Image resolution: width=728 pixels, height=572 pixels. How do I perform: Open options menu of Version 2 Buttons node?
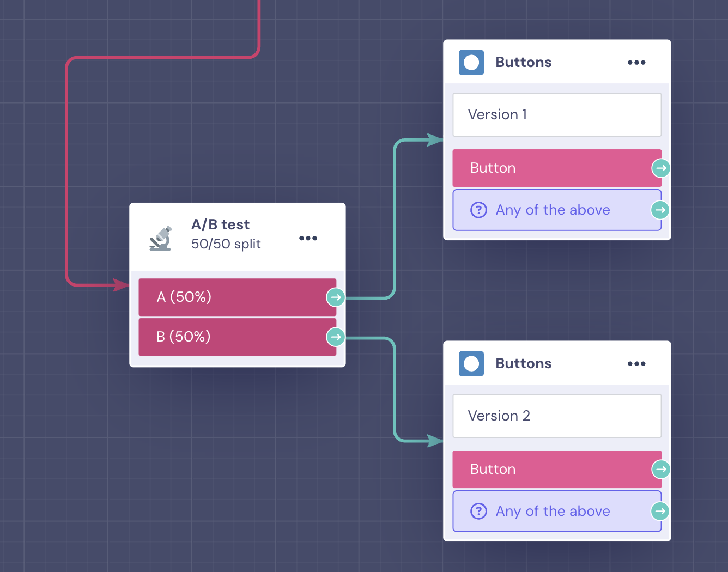pos(636,364)
